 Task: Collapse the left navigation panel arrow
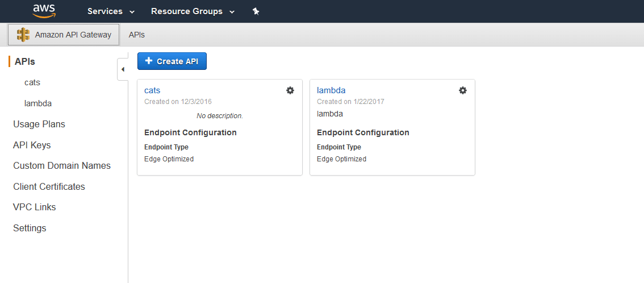click(123, 69)
